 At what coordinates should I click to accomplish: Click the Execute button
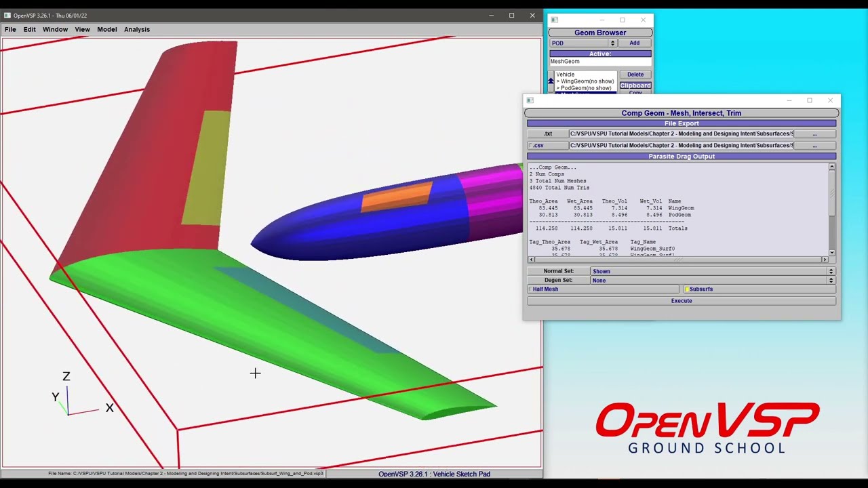[x=682, y=301]
